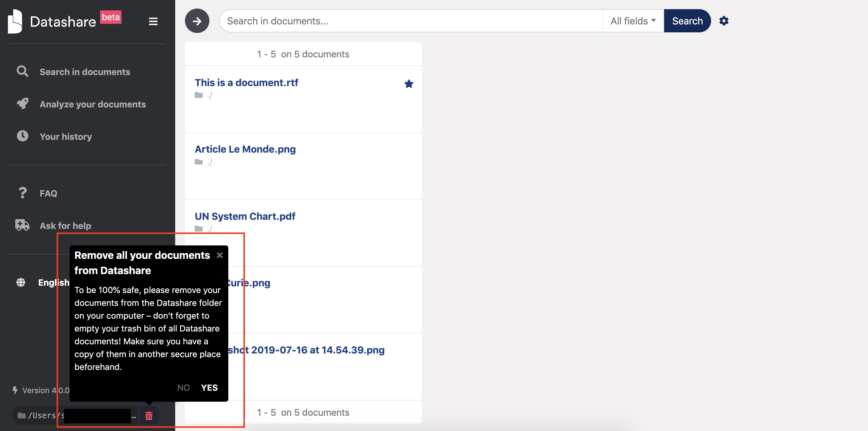Open This is a document.rtf

coord(246,82)
